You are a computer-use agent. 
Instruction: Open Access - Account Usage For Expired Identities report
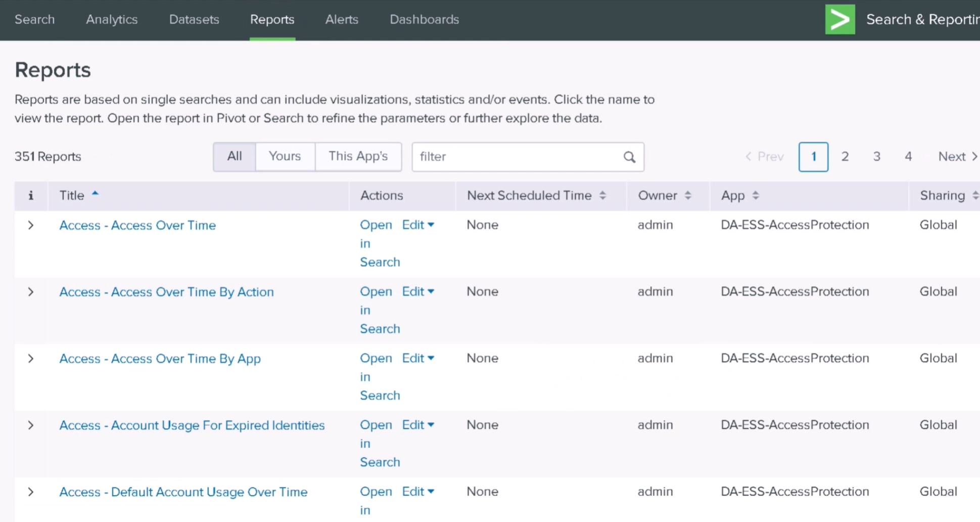(192, 426)
